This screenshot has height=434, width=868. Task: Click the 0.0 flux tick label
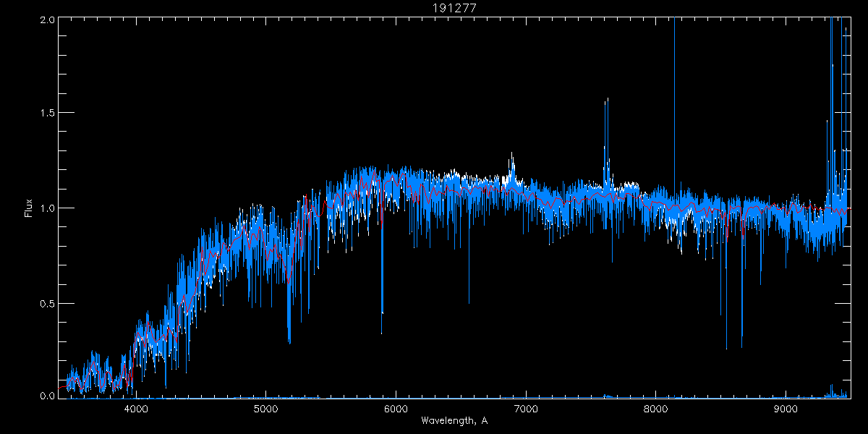47,396
